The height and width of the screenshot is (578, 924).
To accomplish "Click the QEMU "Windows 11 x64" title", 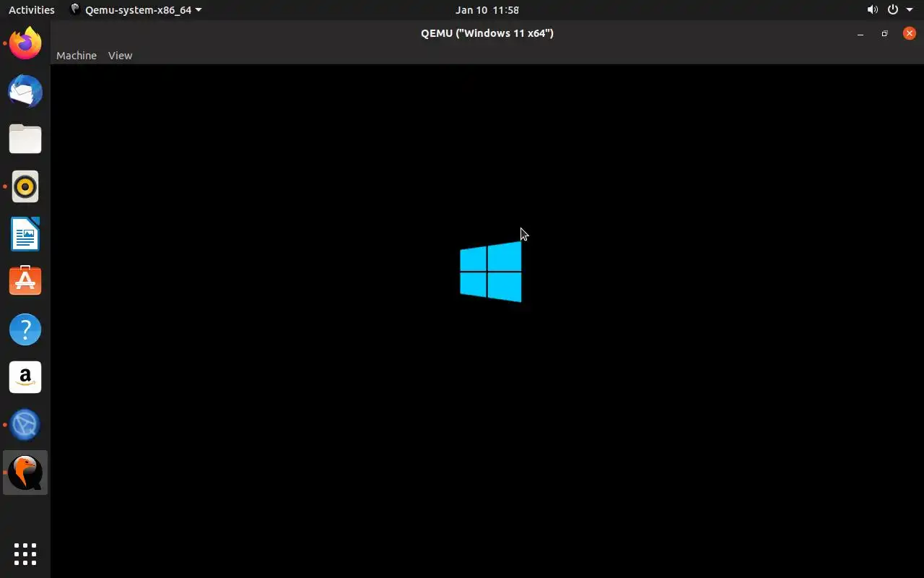I will point(487,33).
